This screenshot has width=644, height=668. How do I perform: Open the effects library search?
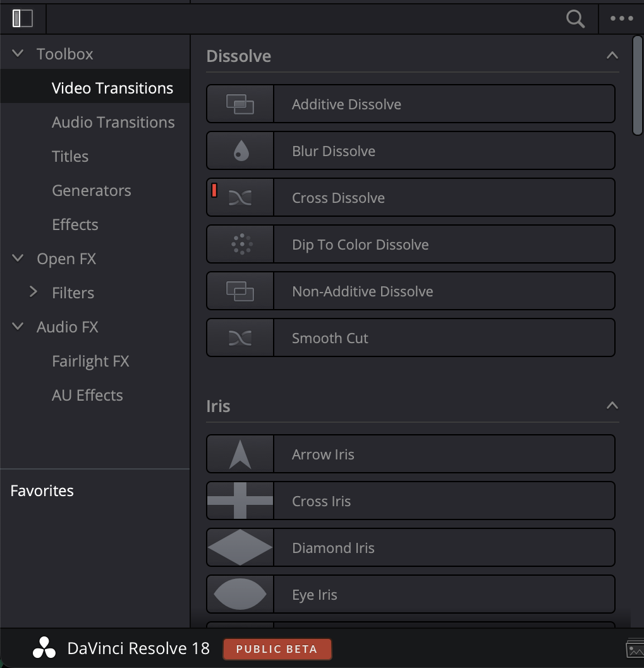click(574, 18)
